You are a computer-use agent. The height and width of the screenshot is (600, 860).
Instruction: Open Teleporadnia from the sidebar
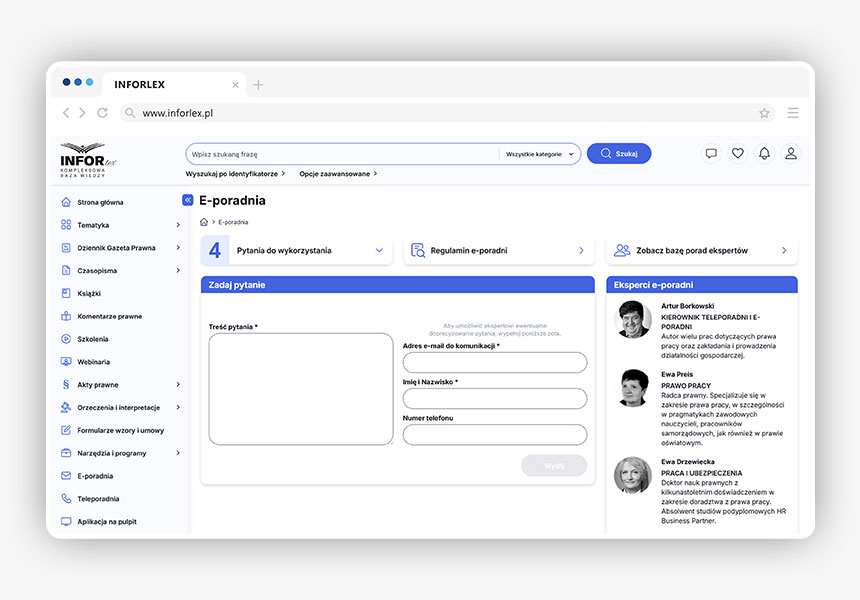(x=98, y=498)
